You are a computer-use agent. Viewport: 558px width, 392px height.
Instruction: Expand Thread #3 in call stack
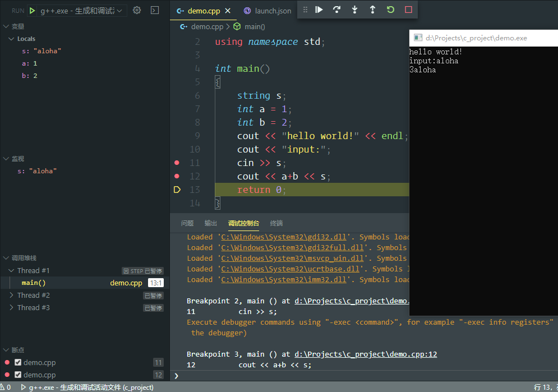click(x=11, y=308)
